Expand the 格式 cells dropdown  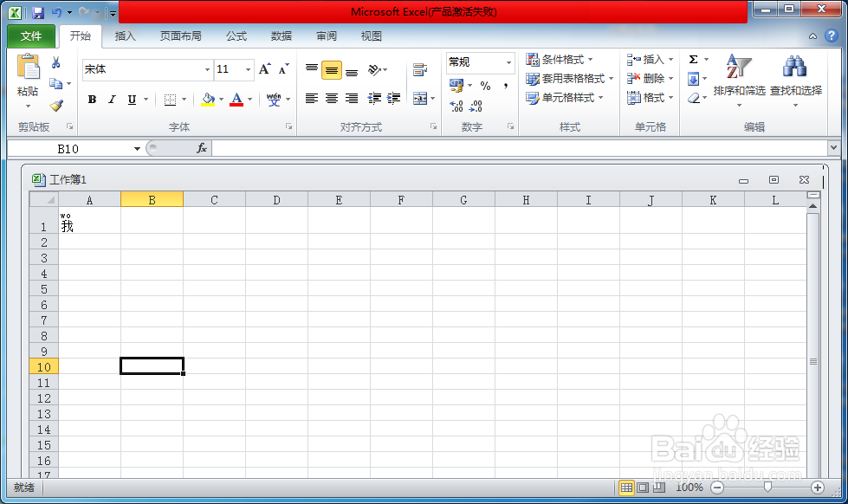click(x=670, y=98)
